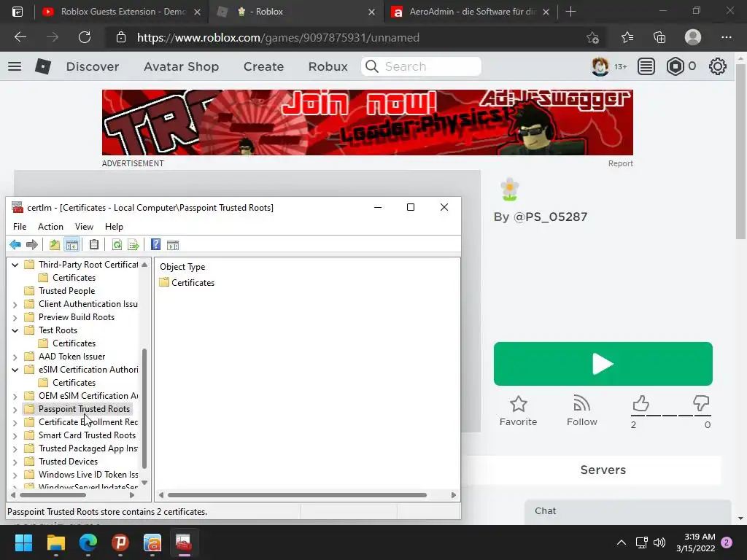This screenshot has height=560, width=747.
Task: Open the Roblox settings gear
Action: 718,66
